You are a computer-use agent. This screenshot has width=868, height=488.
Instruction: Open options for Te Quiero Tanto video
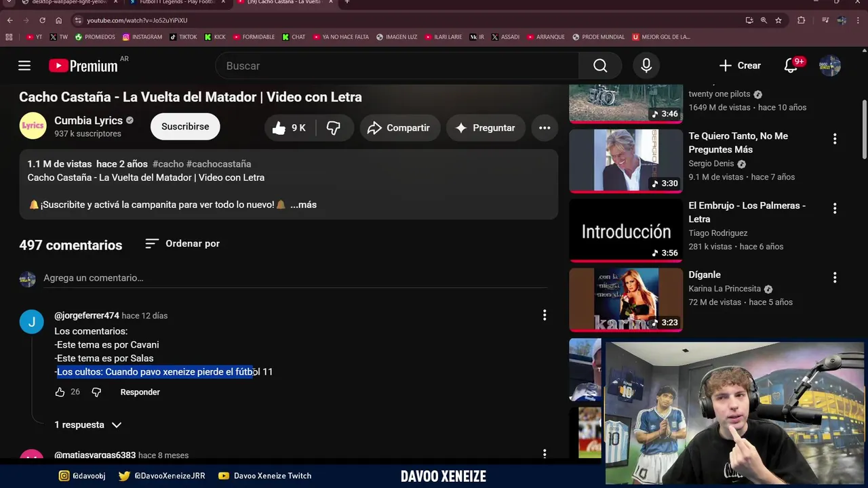(x=835, y=139)
